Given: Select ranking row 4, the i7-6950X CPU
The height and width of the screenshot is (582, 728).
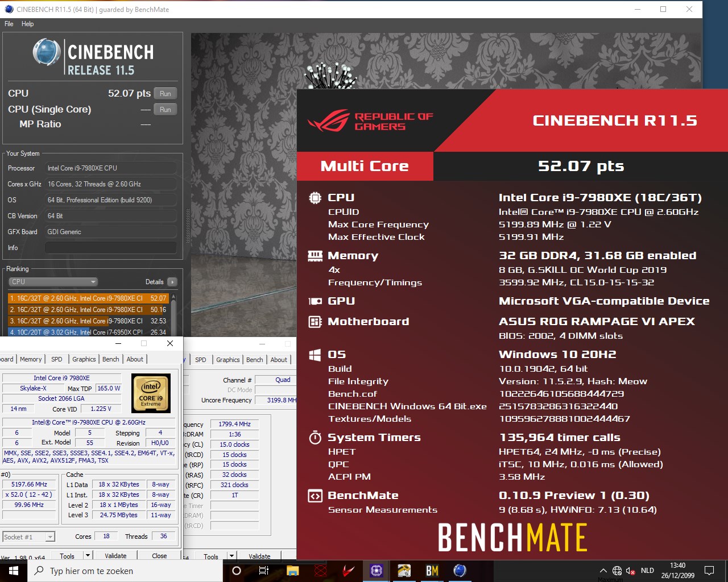Looking at the screenshot, I should coord(88,332).
